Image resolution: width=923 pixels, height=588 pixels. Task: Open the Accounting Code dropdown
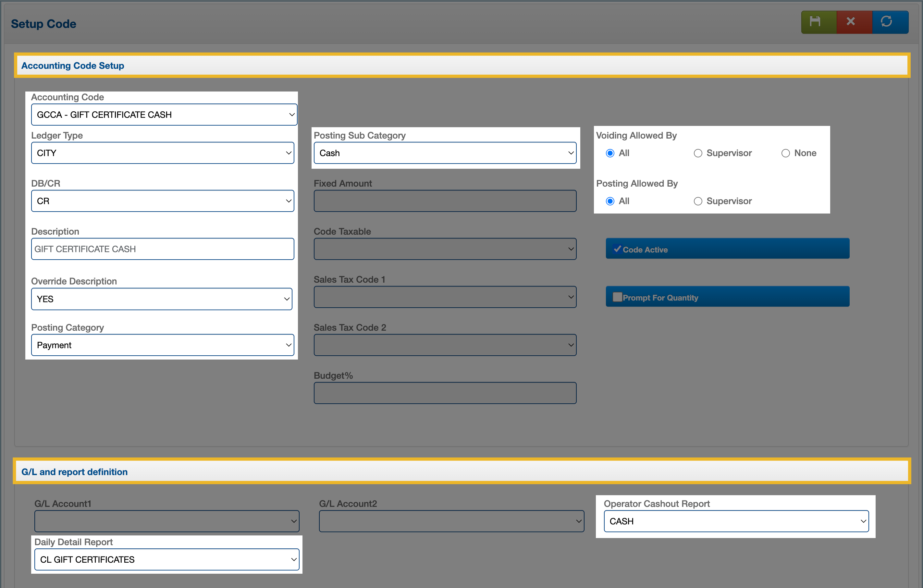click(164, 115)
